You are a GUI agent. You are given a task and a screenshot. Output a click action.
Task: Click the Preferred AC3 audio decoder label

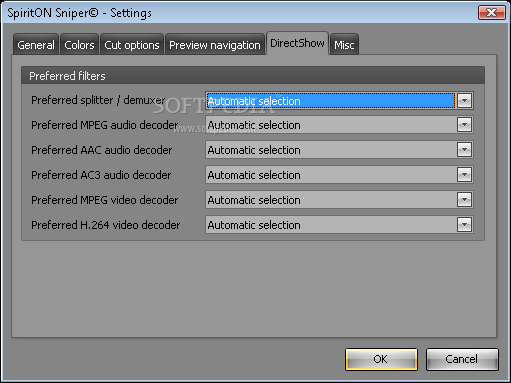[x=101, y=175]
